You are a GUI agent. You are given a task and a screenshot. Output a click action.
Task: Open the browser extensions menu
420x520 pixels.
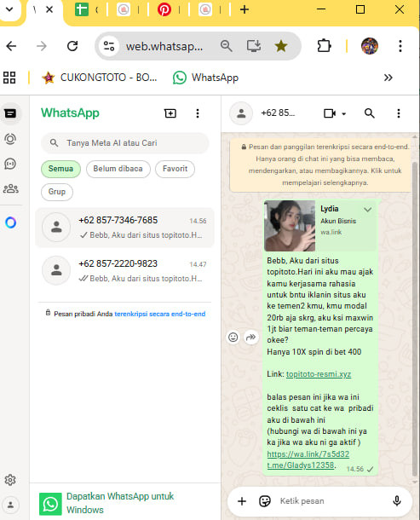pyautogui.click(x=324, y=46)
